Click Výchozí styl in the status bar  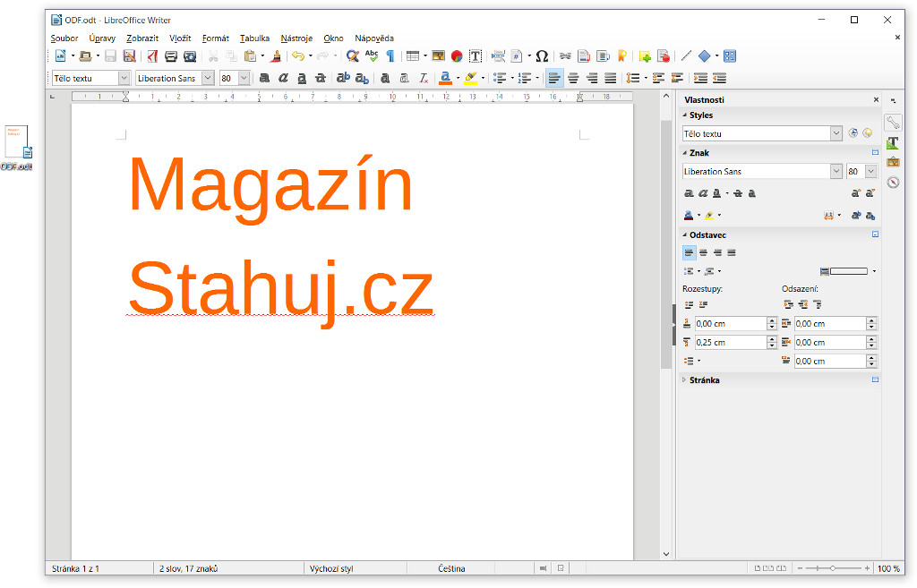pyautogui.click(x=331, y=568)
